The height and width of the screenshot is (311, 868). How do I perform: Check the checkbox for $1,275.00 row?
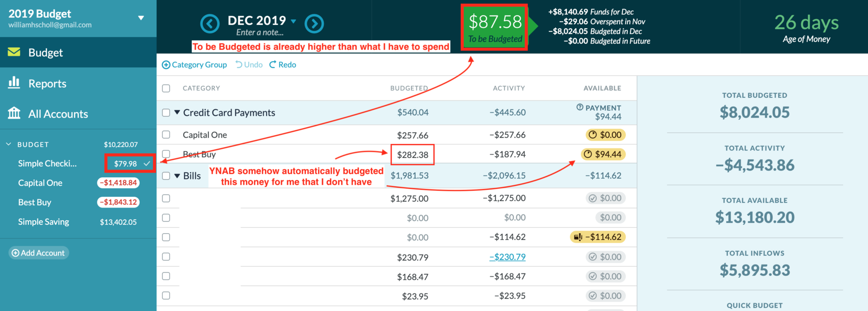point(166,198)
